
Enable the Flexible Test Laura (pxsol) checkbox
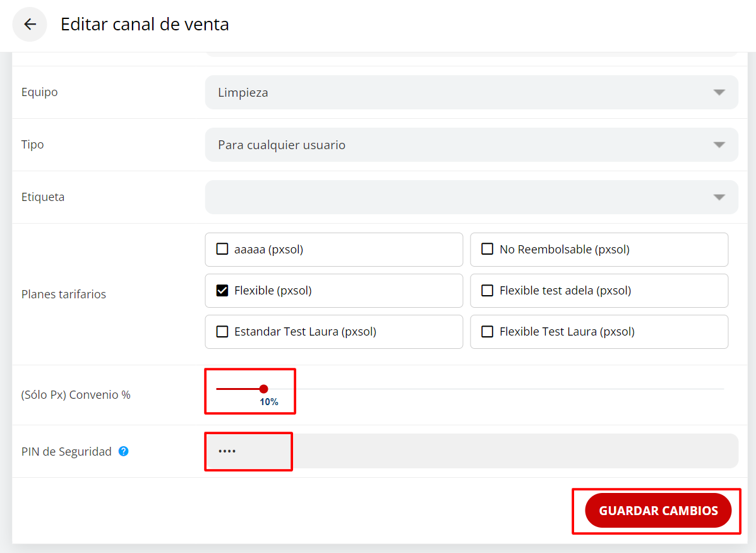pos(488,332)
